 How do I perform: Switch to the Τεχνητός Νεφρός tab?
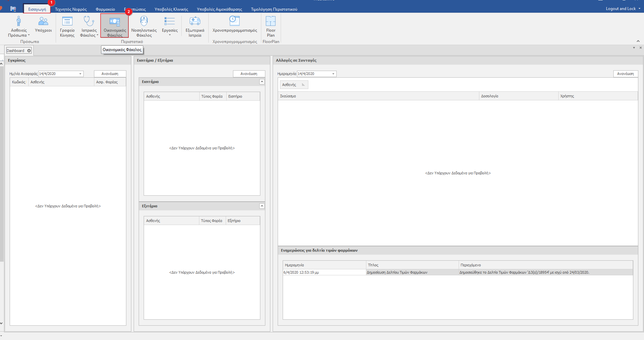tap(71, 9)
